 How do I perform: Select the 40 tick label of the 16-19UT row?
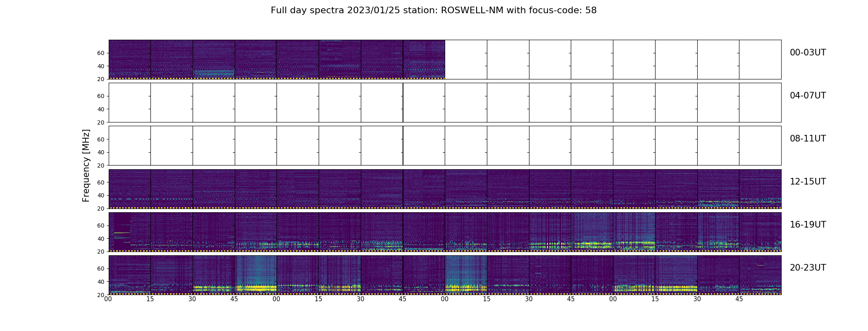pos(101,239)
